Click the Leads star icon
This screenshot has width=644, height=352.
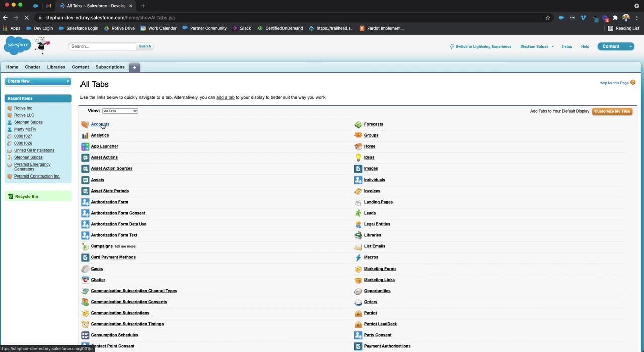tap(358, 213)
